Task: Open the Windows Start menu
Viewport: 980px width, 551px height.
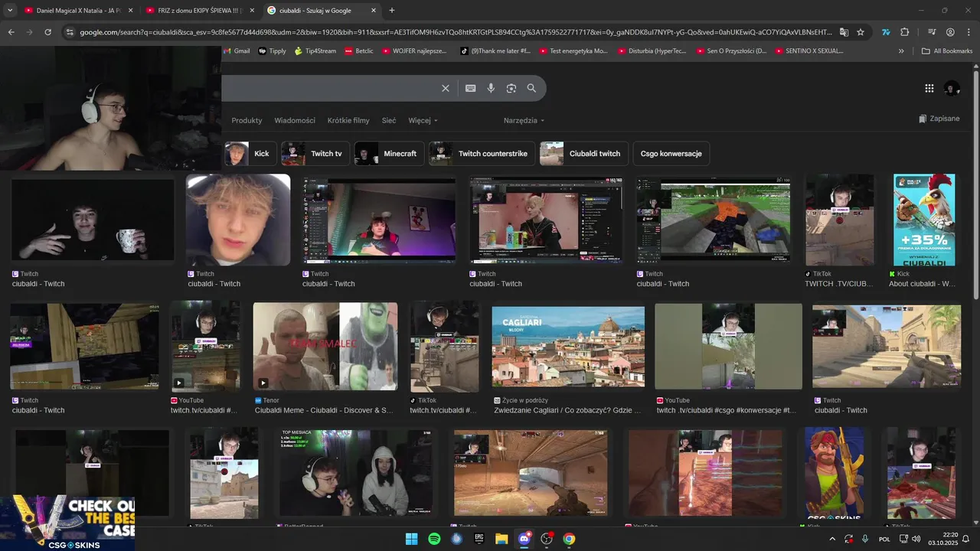Action: (412, 539)
